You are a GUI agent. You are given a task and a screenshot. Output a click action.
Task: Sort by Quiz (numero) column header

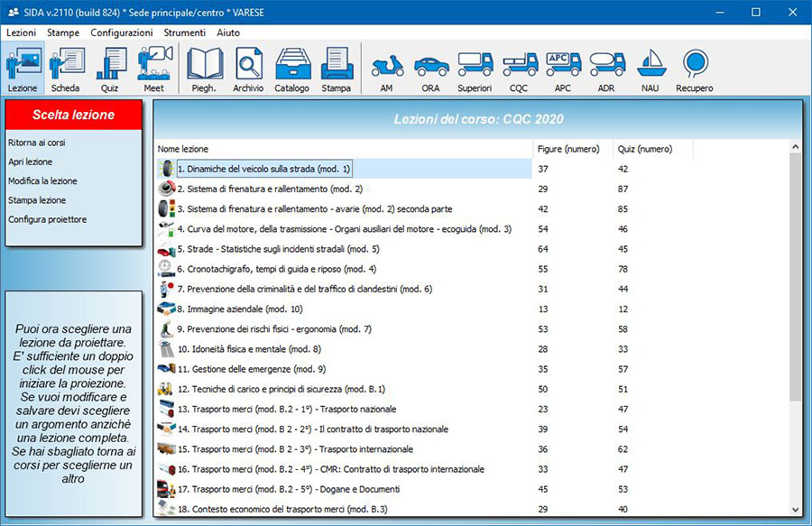(644, 148)
